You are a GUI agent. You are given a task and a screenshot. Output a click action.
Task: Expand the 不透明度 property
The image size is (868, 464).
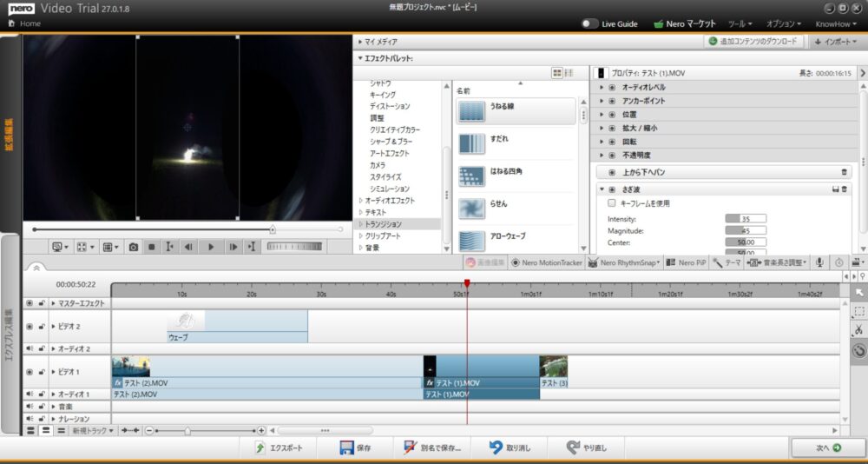602,156
